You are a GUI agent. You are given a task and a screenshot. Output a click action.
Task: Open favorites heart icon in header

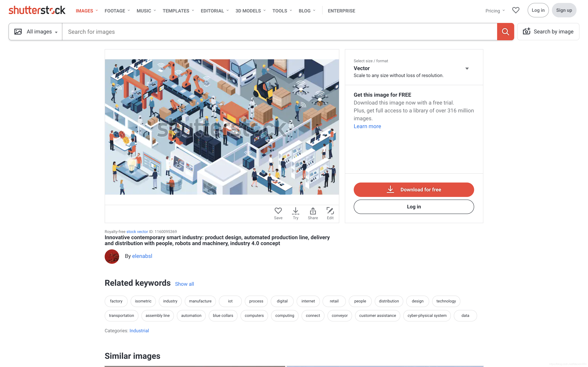coord(516,10)
